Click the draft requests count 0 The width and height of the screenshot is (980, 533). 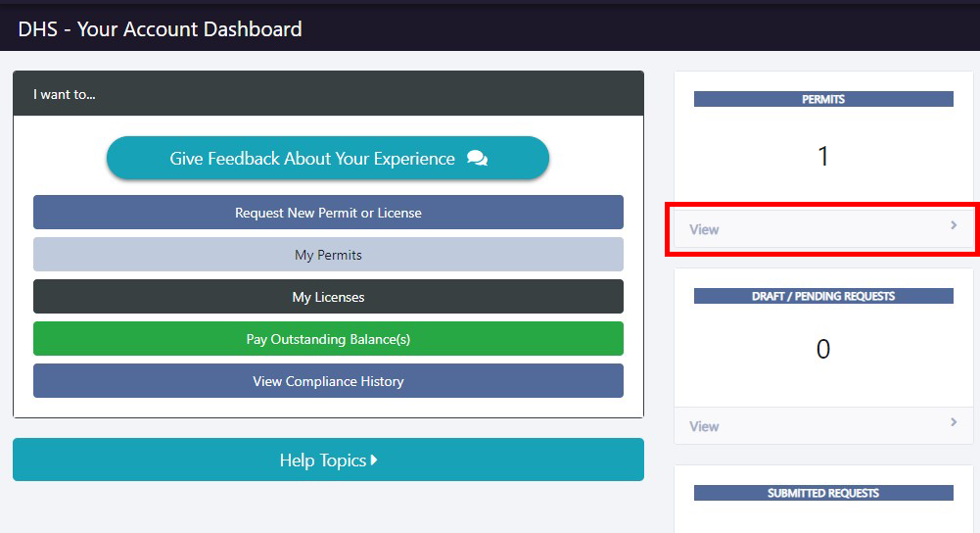(823, 350)
